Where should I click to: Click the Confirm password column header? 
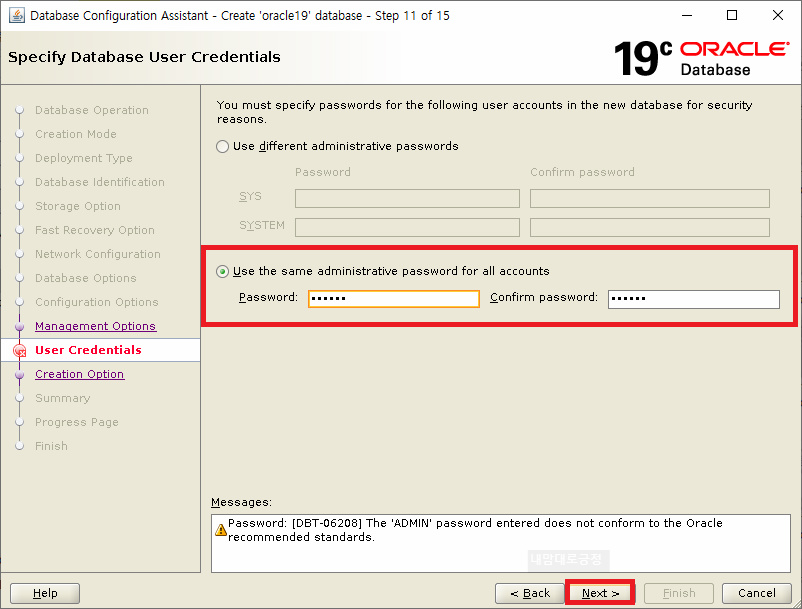582,172
